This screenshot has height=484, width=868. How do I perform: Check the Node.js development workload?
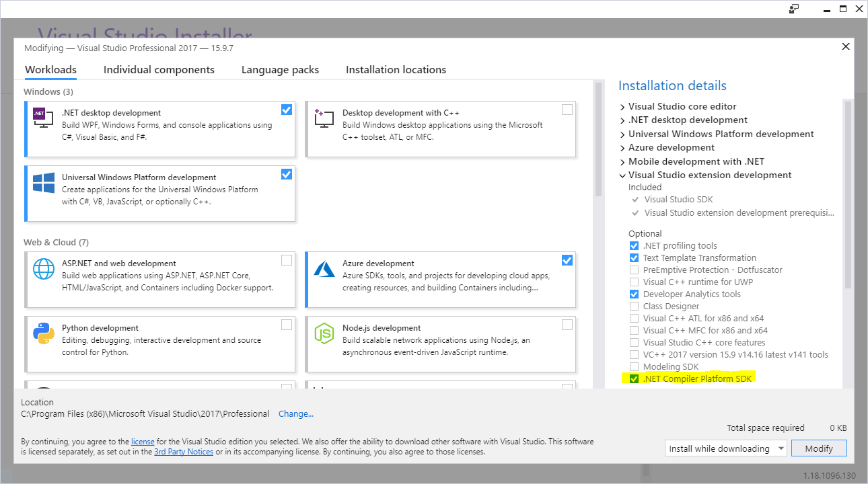pos(567,325)
